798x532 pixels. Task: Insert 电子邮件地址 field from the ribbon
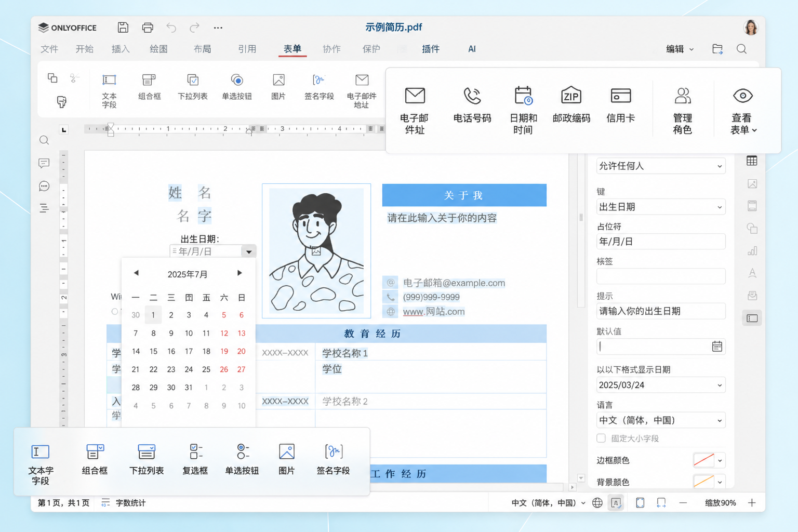pyautogui.click(x=362, y=90)
